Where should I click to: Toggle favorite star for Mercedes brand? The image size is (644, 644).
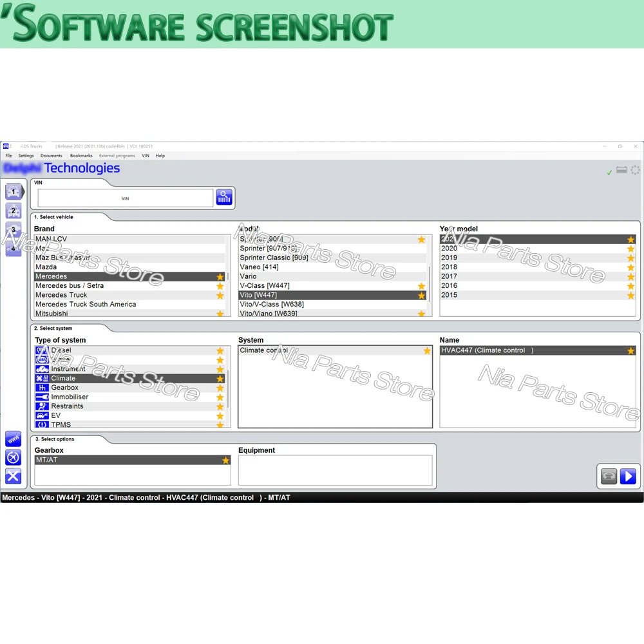point(220,277)
